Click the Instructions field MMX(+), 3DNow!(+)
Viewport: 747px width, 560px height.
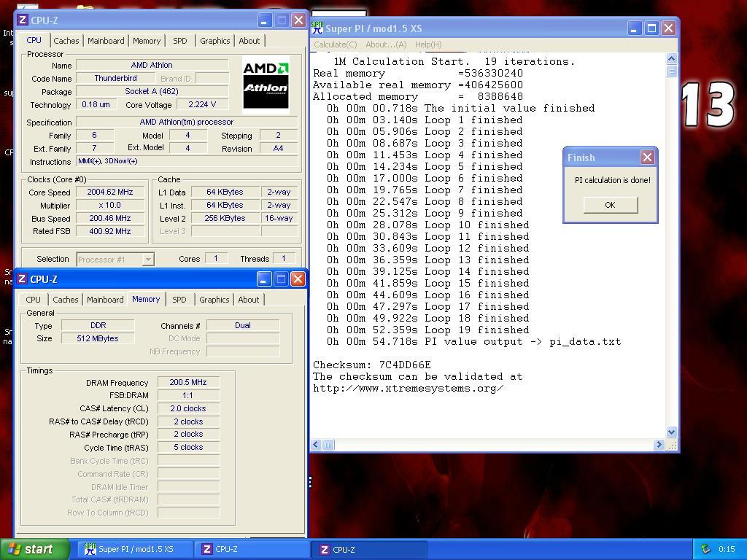[x=187, y=161]
